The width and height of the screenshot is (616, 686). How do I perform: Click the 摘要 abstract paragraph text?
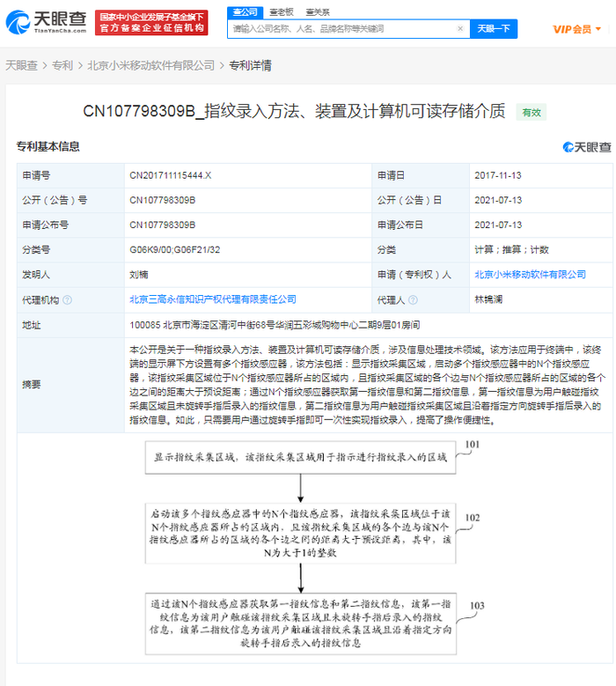click(x=367, y=385)
